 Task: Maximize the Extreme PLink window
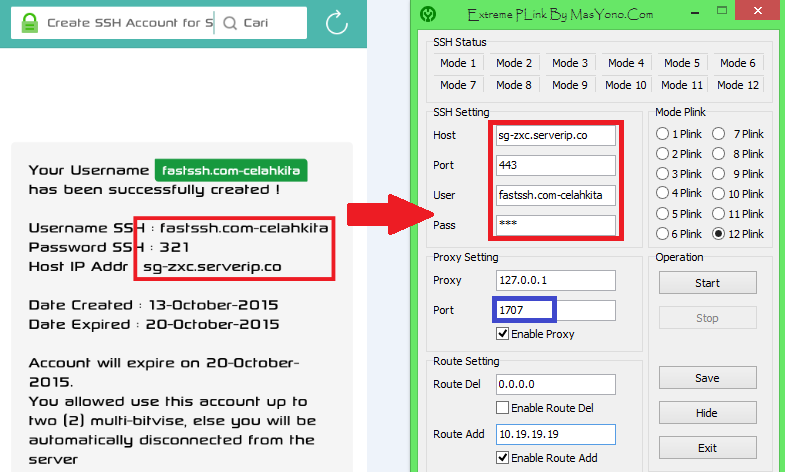tap(721, 10)
